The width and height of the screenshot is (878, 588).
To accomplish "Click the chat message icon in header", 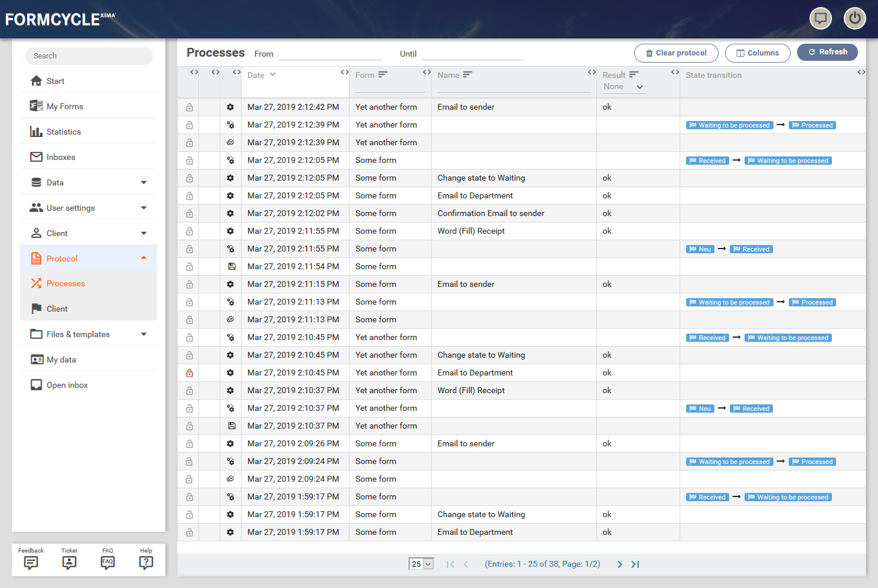I will click(x=820, y=18).
